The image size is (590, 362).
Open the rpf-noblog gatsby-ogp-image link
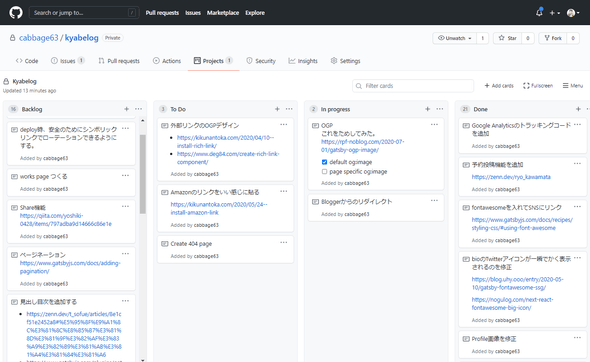click(362, 146)
